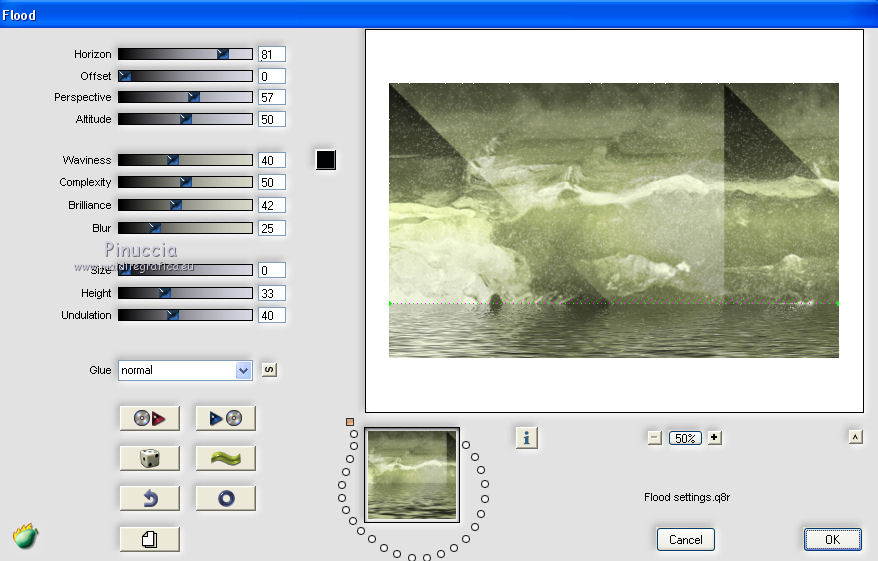The width and height of the screenshot is (878, 561).
Task: Click the Perspective slider track
Action: [x=185, y=97]
